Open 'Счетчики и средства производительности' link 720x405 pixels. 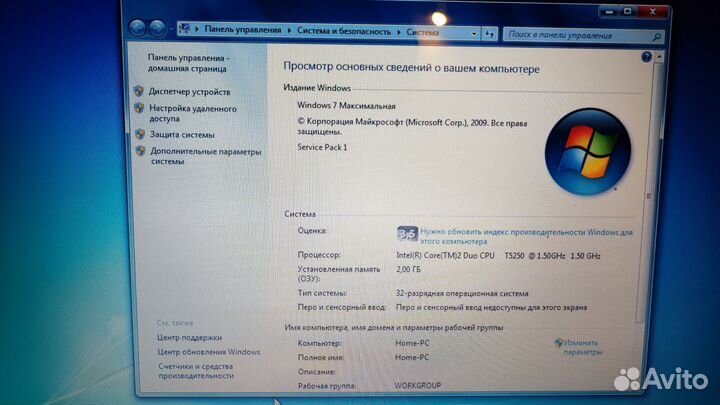coord(196,371)
